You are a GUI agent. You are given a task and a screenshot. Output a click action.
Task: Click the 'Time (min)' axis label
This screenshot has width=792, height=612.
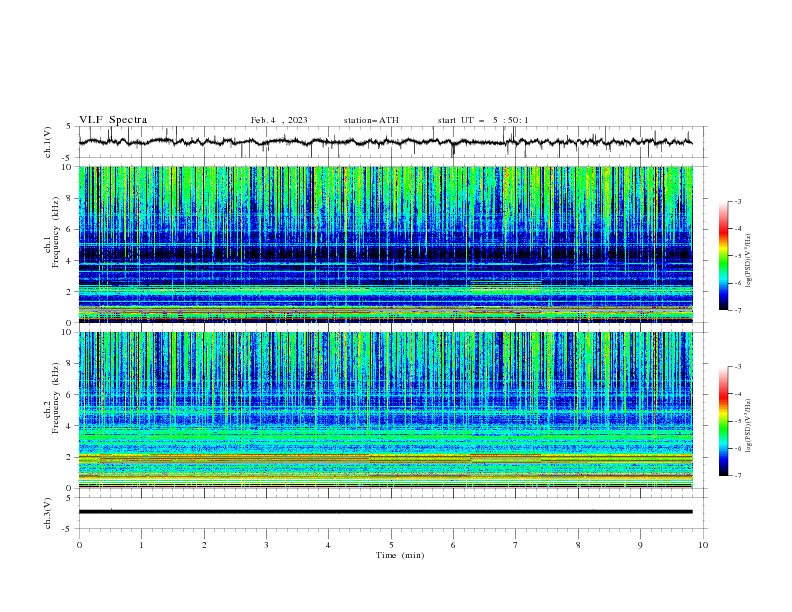click(400, 555)
